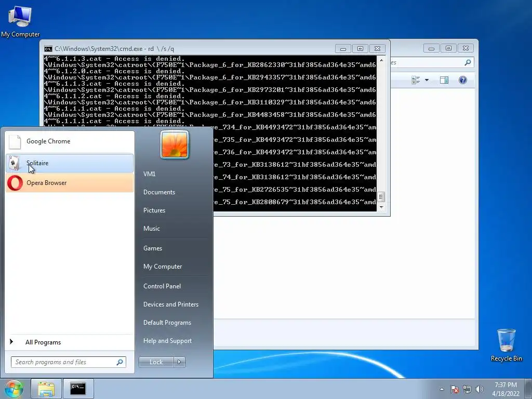Maximize the cmd.exe window

pos(360,49)
